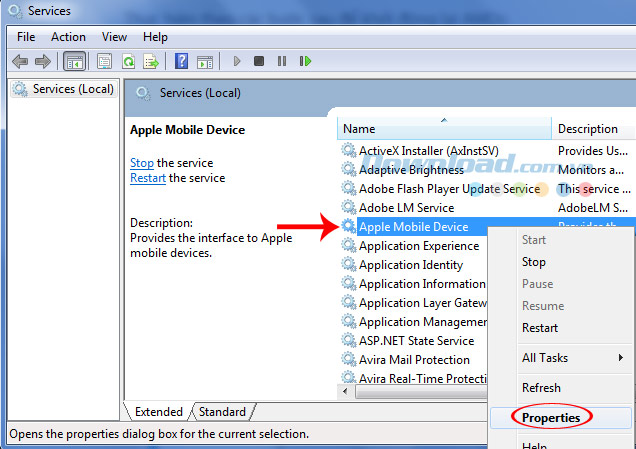Open the File menu
Screen dimensions: 636x449
pos(26,37)
